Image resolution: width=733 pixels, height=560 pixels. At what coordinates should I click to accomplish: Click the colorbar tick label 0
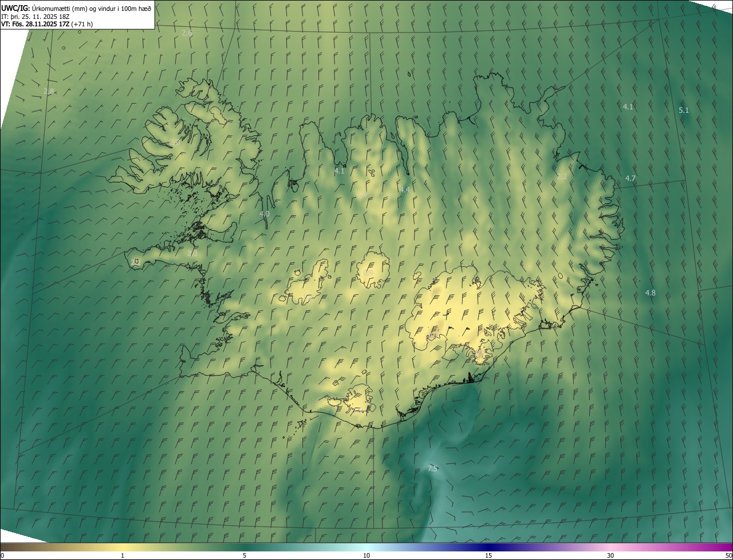2,555
